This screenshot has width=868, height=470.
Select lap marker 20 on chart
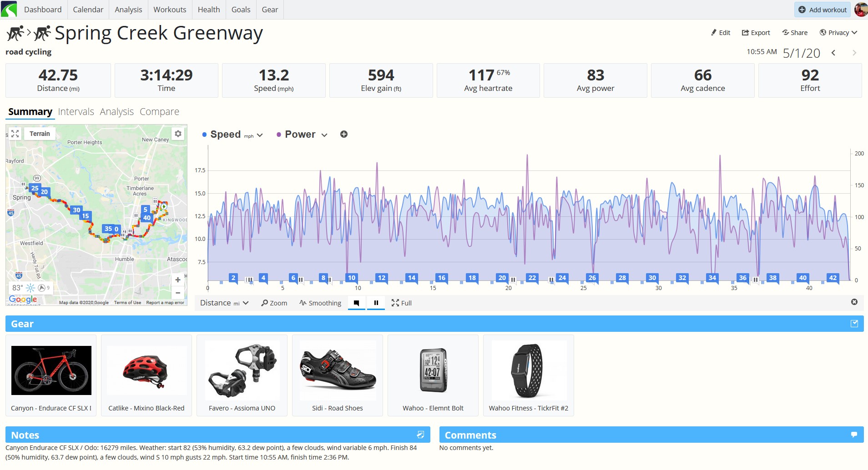pyautogui.click(x=502, y=278)
